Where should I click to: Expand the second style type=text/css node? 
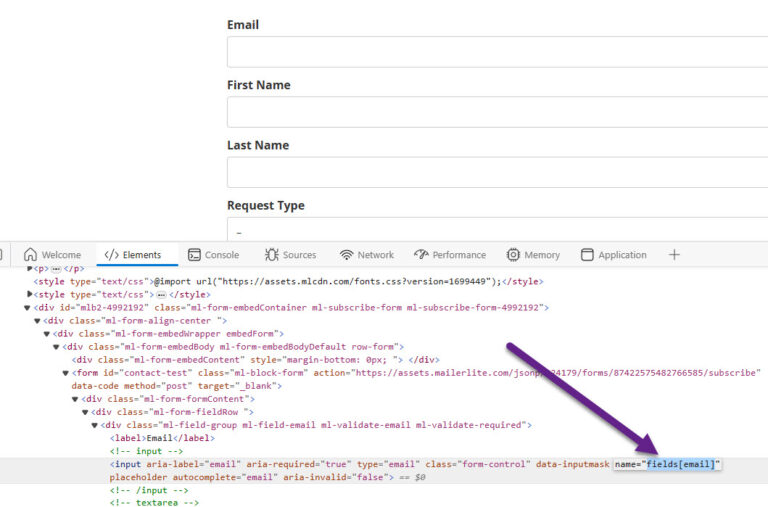point(28,295)
